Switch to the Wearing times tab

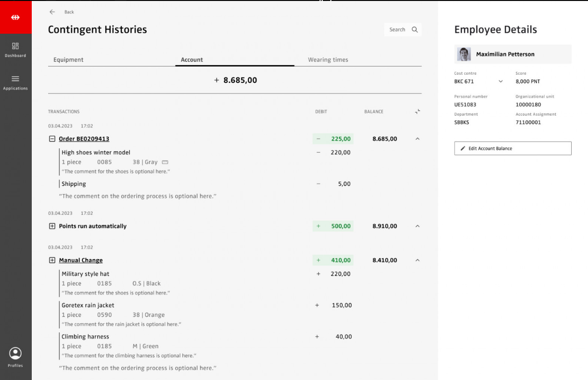[x=328, y=60]
